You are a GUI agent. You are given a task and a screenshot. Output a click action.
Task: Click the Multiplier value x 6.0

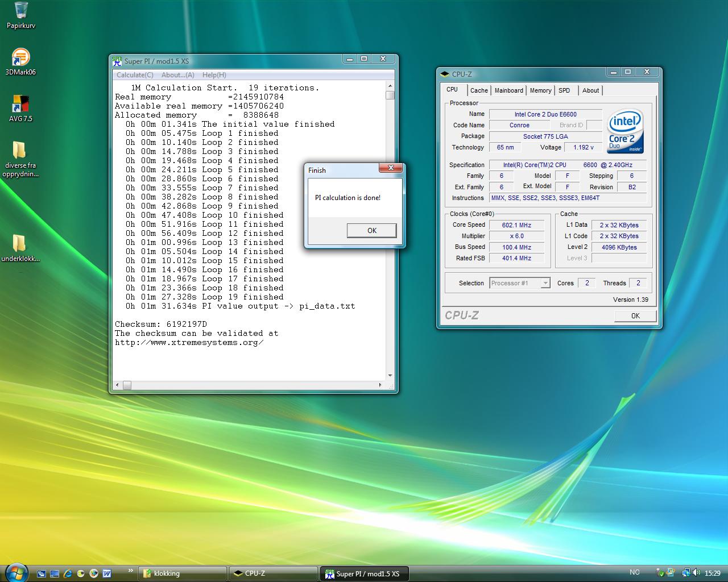pyautogui.click(x=516, y=236)
